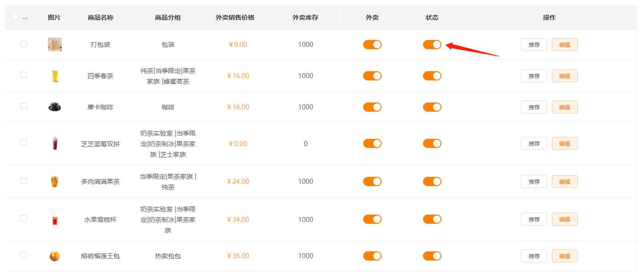This screenshot has width=644, height=278.
Task: Turn off 状态 switch for 摩卡咖啡
Action: (432, 107)
